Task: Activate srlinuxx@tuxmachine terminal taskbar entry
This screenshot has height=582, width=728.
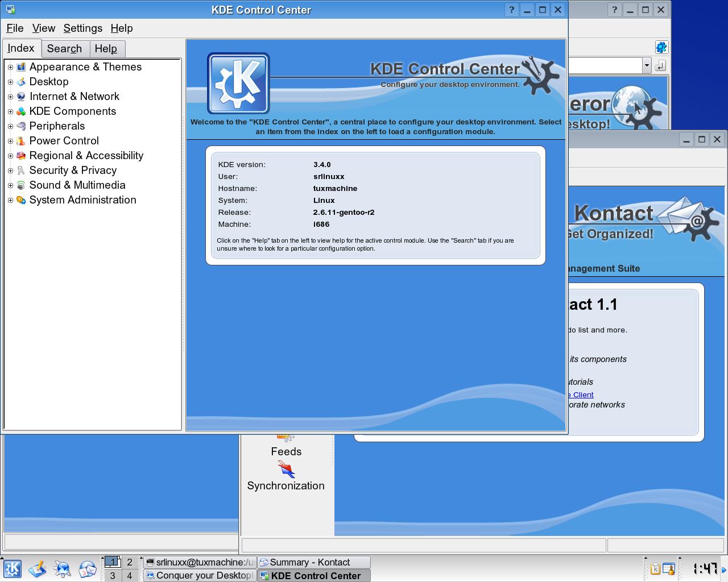Action: click(200, 562)
